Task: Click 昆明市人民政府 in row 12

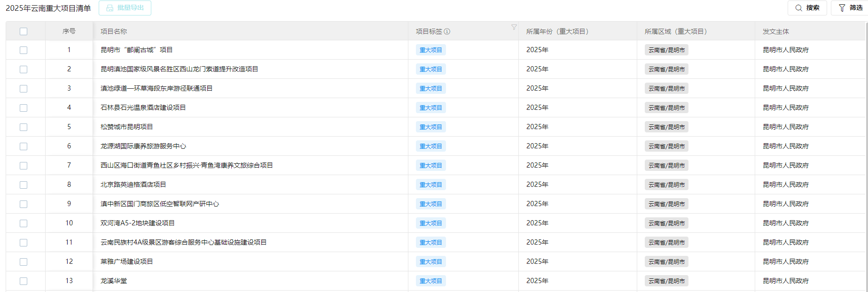Action: [x=785, y=261]
